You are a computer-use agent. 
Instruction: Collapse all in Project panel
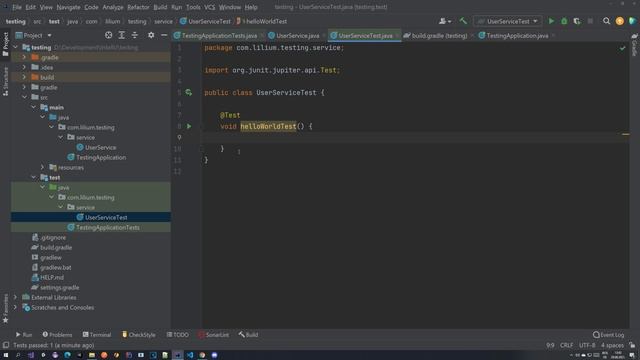click(x=135, y=36)
